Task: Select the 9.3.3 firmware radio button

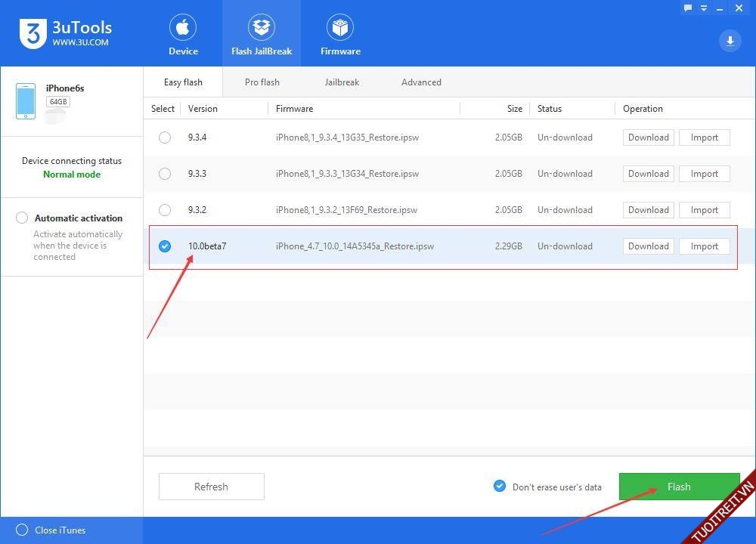Action: tap(165, 174)
